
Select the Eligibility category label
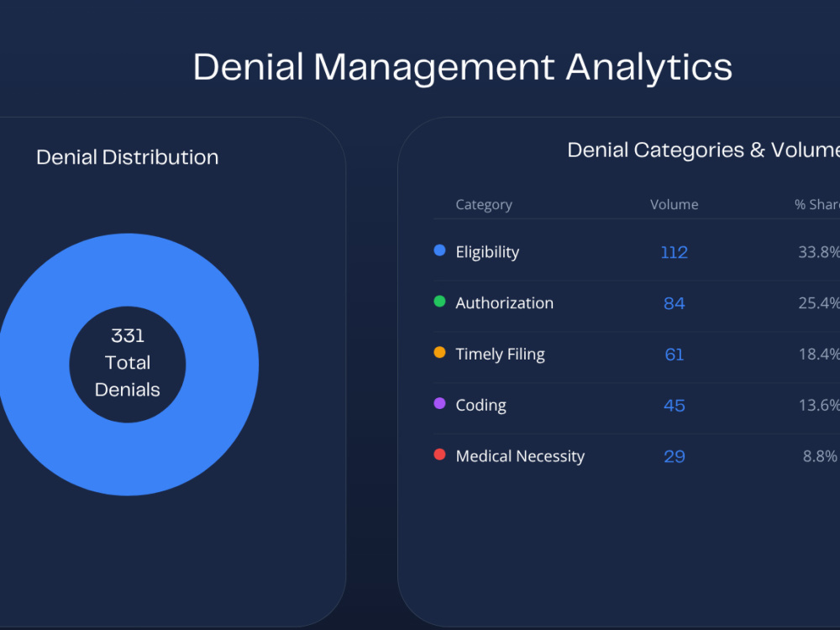pos(487,252)
